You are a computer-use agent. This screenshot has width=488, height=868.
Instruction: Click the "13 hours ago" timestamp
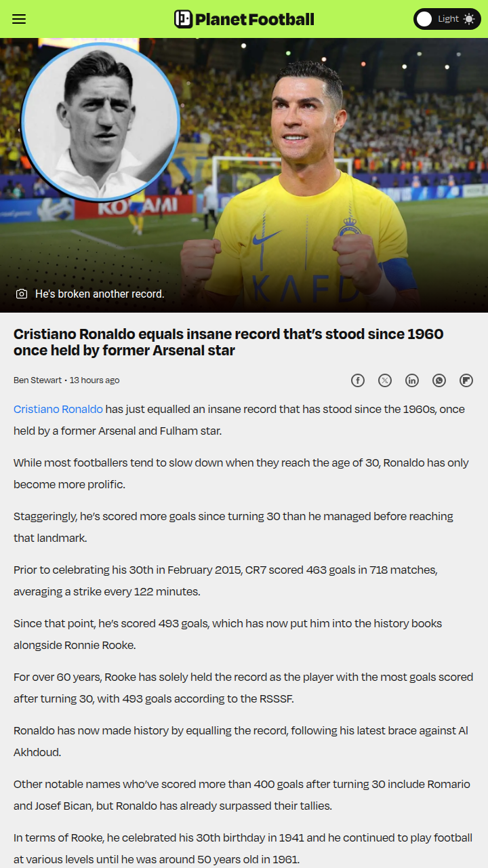[x=95, y=380]
